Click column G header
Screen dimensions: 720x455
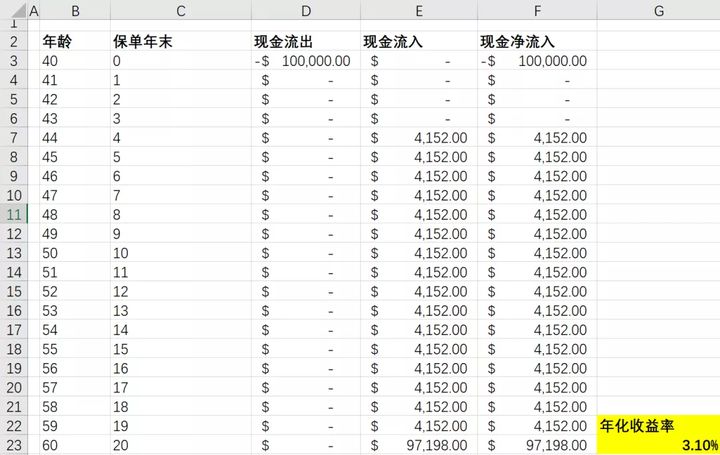(x=658, y=10)
